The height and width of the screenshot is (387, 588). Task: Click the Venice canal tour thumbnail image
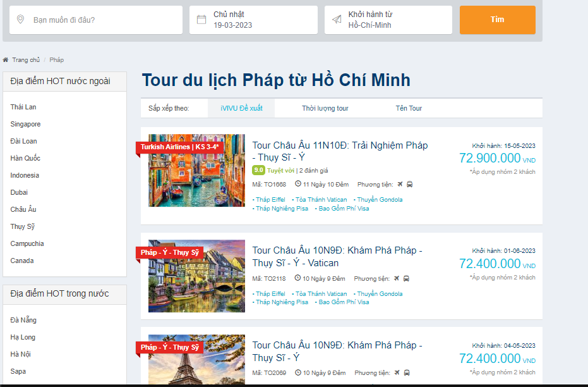coord(196,170)
